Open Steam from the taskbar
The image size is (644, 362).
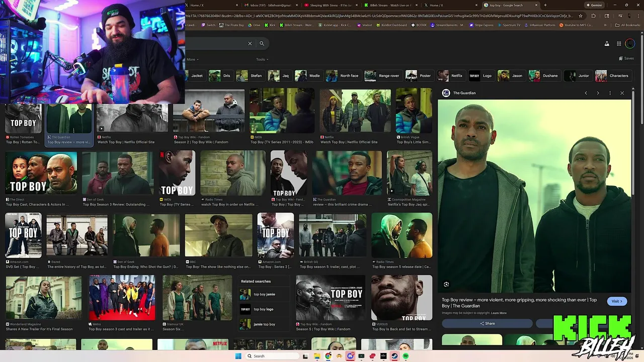click(394, 356)
